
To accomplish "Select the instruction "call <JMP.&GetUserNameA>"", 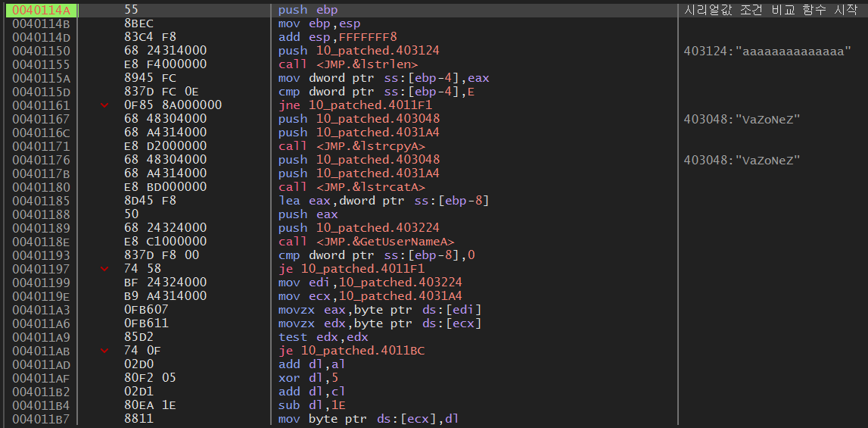I will (366, 242).
